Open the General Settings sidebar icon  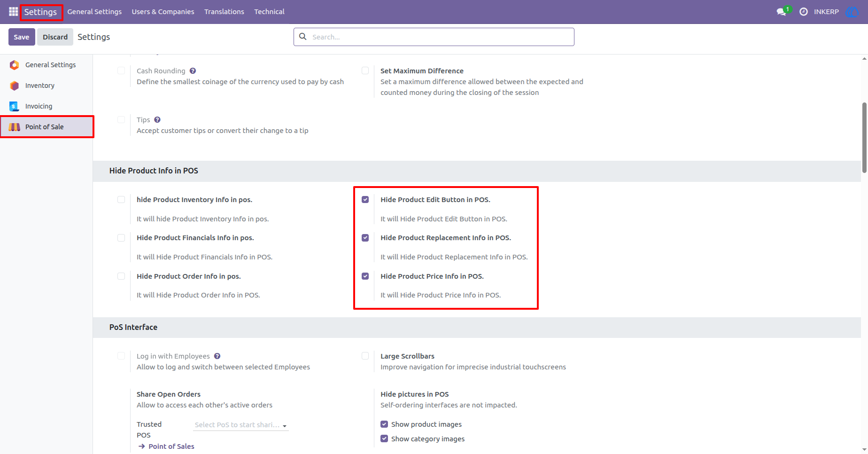point(15,65)
